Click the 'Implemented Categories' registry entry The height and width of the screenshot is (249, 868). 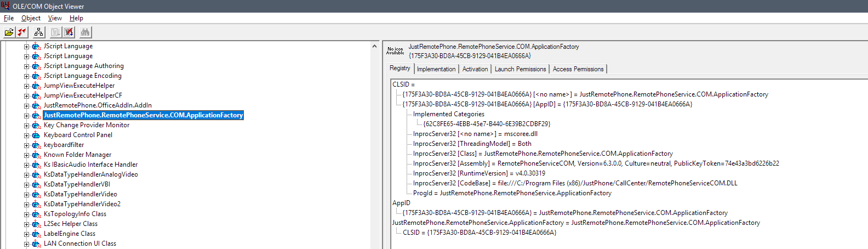click(x=449, y=114)
